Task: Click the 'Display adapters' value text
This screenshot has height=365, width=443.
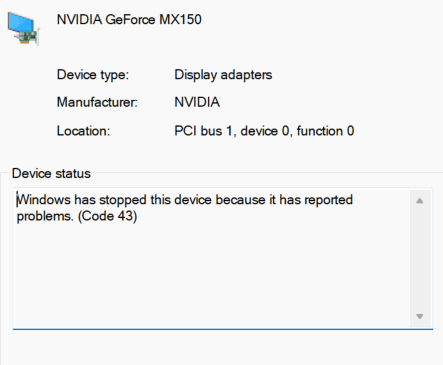Action: [x=223, y=75]
